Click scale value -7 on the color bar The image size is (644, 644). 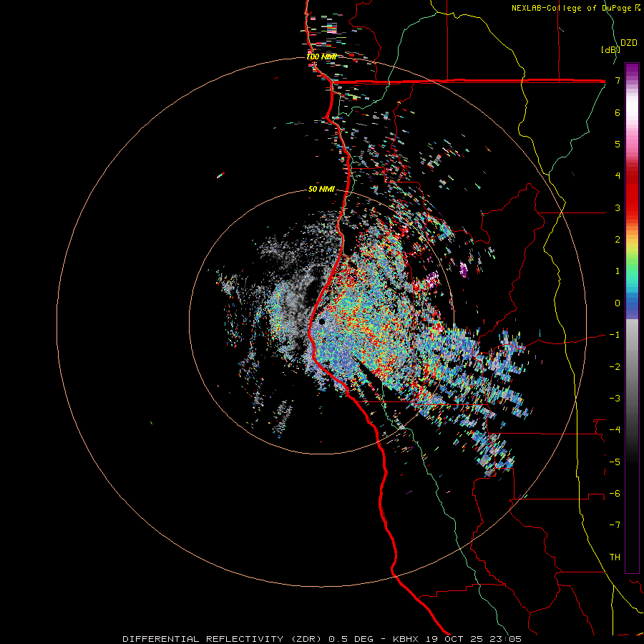click(x=615, y=525)
